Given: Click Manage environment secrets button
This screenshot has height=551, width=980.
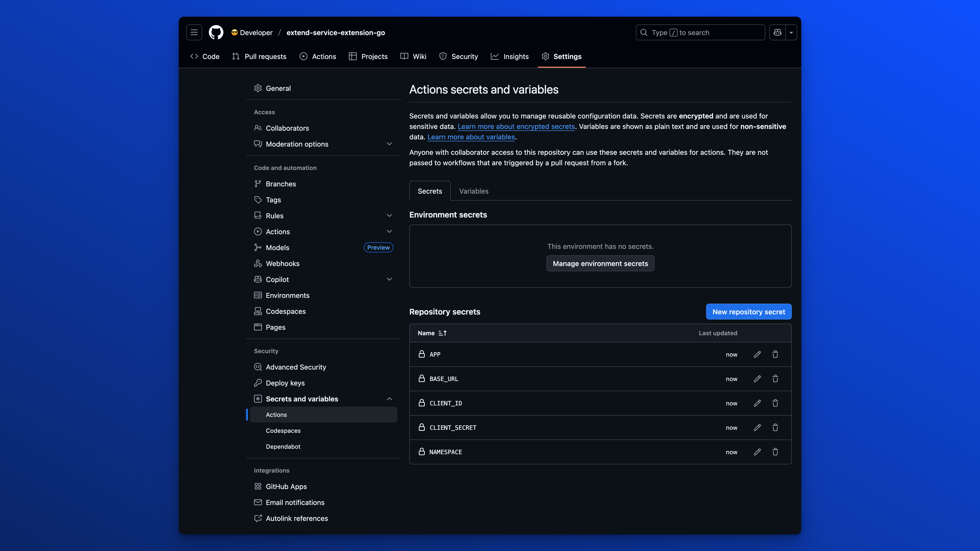Looking at the screenshot, I should point(600,264).
